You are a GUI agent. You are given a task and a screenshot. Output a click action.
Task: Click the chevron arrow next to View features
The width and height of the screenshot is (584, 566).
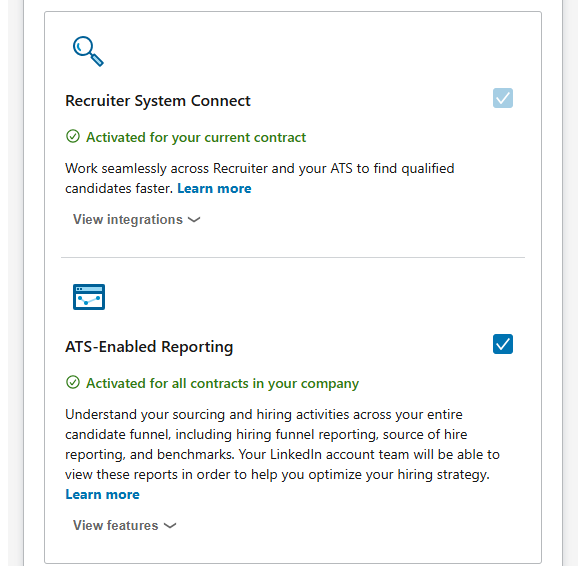[170, 526]
